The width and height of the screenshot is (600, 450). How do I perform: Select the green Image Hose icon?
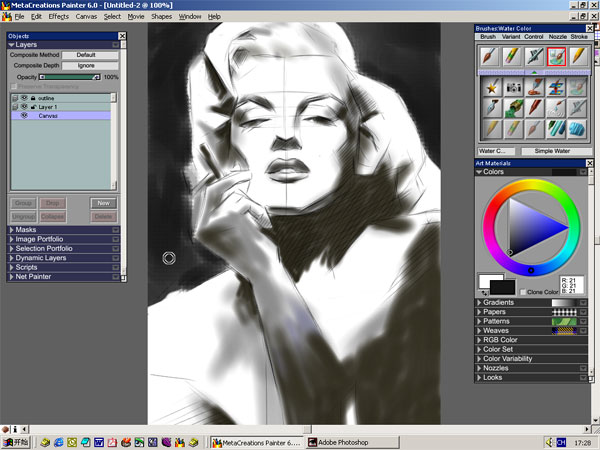[x=513, y=108]
